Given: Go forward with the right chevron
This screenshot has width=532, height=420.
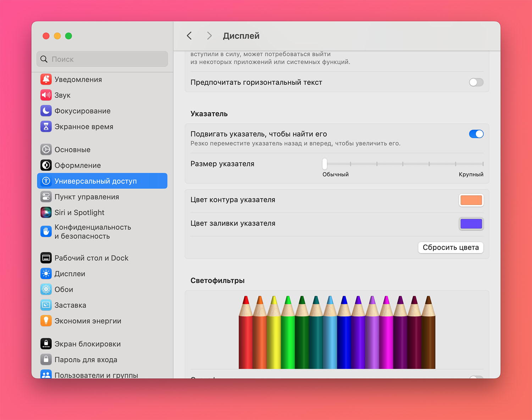Looking at the screenshot, I should pyautogui.click(x=209, y=36).
